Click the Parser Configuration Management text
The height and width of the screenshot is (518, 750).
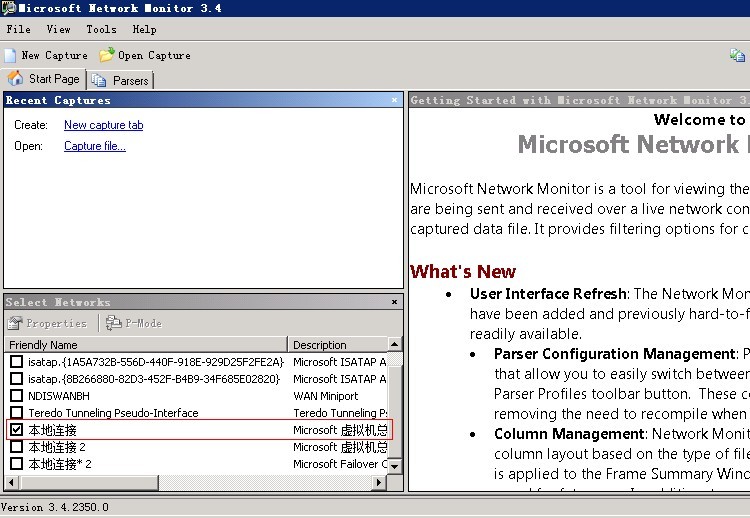click(615, 354)
